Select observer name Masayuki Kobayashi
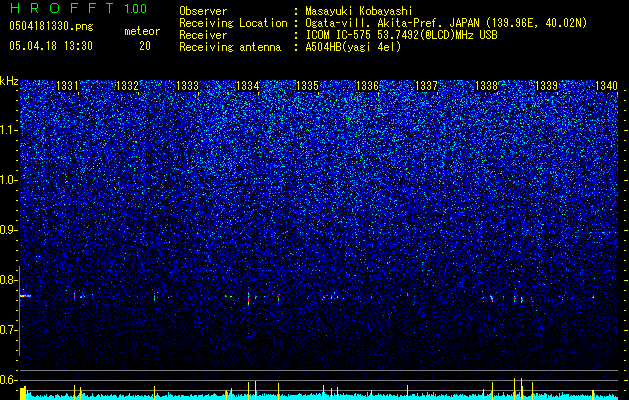629x400 pixels. pyautogui.click(x=359, y=11)
